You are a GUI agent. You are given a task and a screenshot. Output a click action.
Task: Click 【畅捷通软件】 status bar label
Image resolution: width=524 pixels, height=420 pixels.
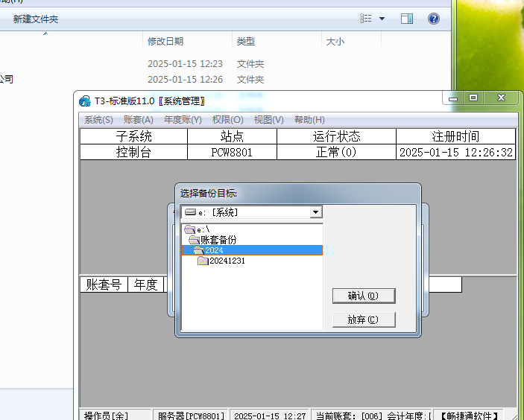(469, 416)
